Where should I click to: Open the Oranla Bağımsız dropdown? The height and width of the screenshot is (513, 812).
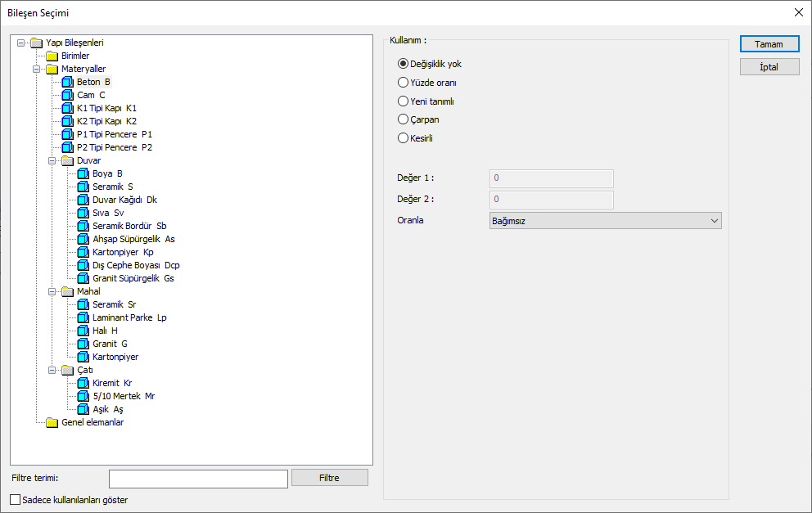tap(605, 221)
